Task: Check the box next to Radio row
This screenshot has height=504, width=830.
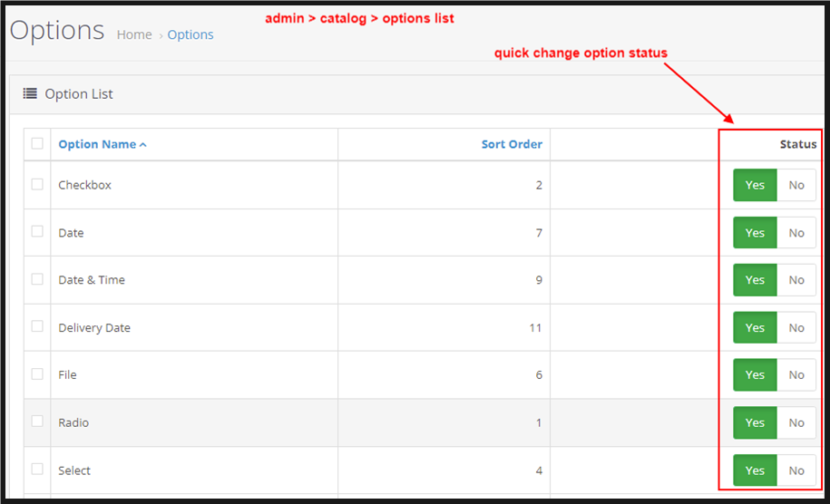Action: tap(37, 422)
